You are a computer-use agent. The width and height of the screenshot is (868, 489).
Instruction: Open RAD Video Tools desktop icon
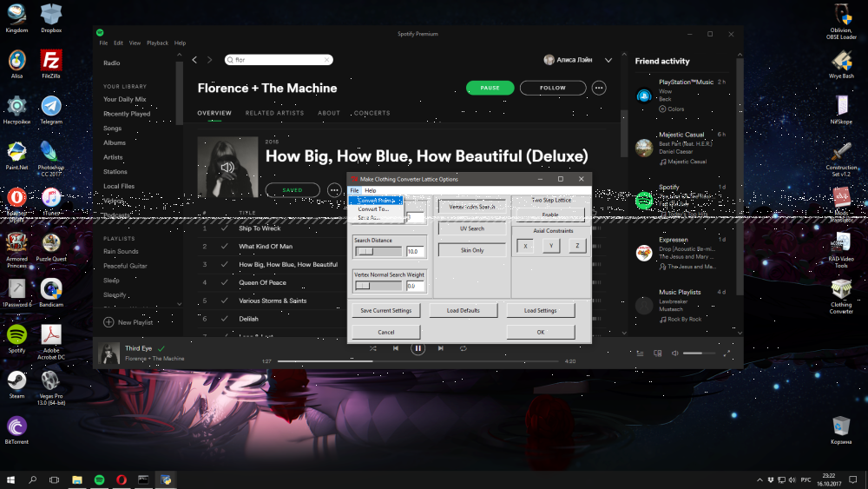tap(841, 250)
